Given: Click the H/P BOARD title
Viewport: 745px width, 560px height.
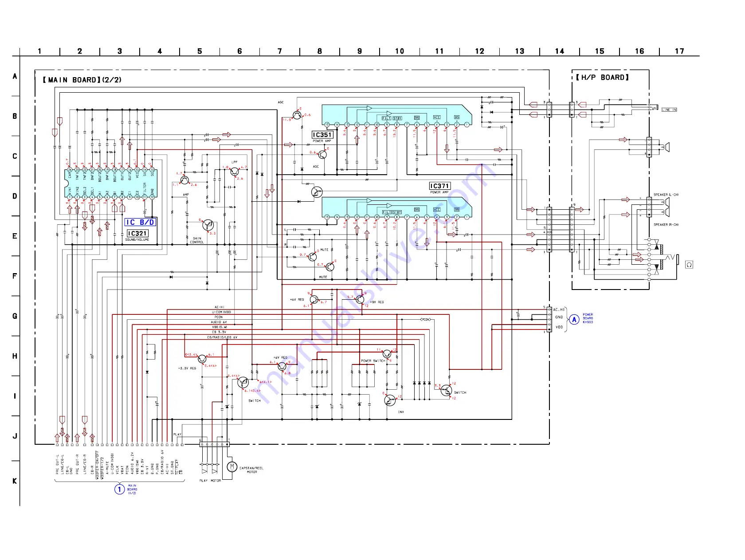Looking at the screenshot, I should 602,77.
